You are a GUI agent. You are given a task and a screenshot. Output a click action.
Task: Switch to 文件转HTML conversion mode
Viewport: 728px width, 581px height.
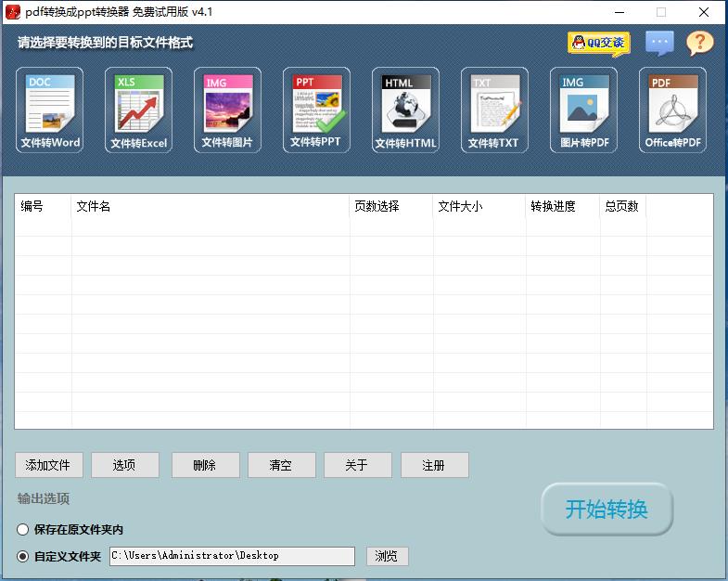[405, 110]
